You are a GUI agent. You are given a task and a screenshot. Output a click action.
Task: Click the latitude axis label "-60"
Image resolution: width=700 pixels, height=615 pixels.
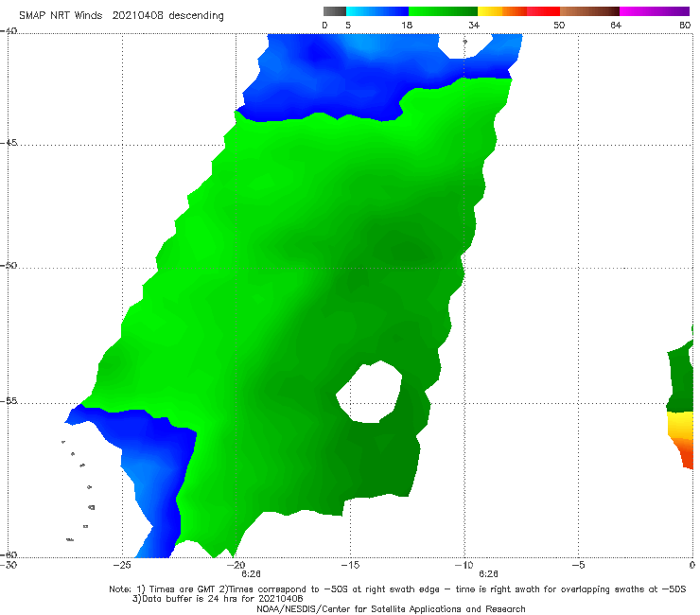click(9, 554)
